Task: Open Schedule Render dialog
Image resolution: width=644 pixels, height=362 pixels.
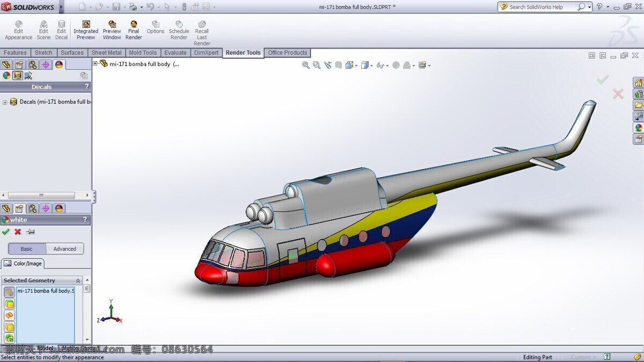Action: point(179,30)
